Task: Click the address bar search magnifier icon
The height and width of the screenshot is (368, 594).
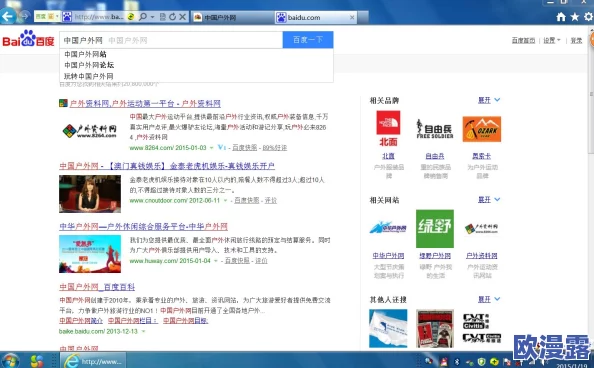Action: [x=143, y=17]
